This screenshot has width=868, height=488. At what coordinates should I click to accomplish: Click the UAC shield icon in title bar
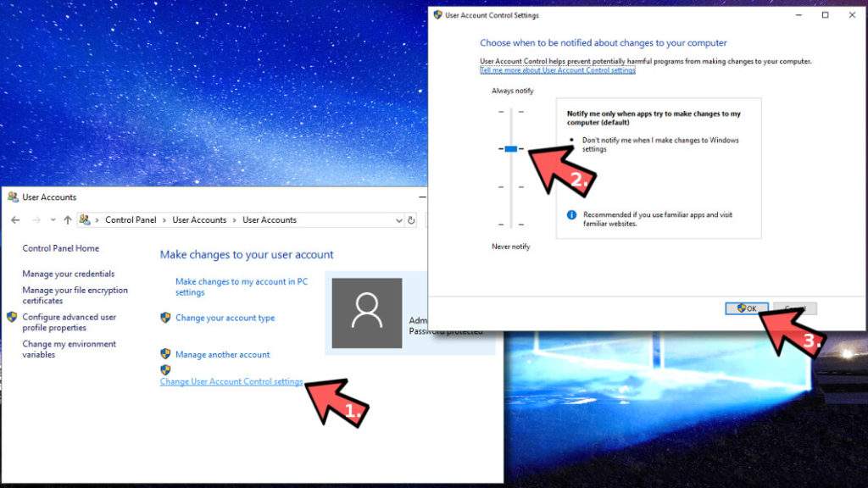[438, 15]
